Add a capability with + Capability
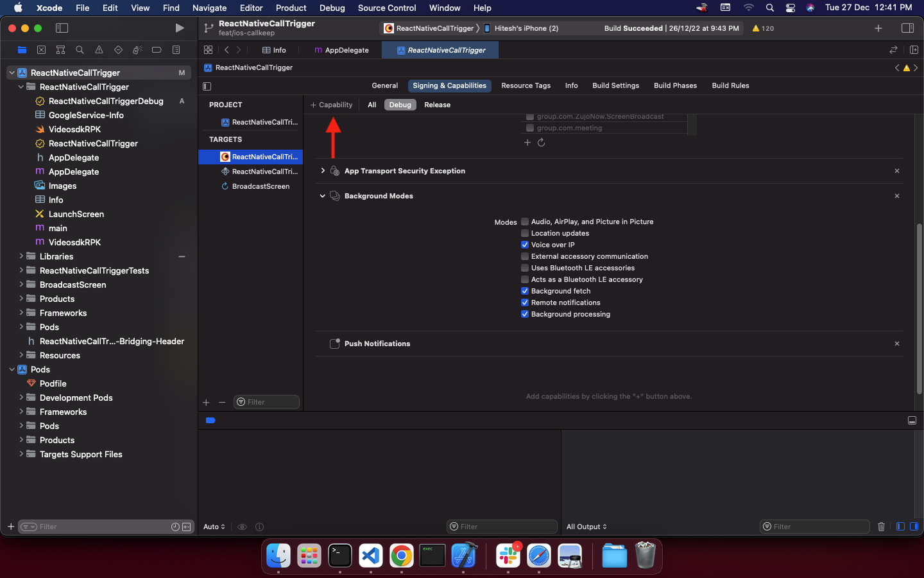Viewport: 924px width, 578px height. point(332,105)
